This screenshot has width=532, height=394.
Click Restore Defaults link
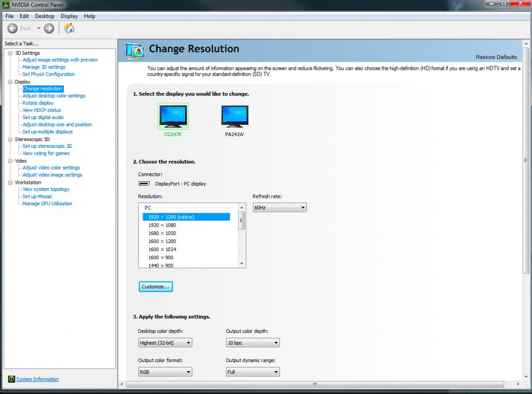(x=496, y=57)
